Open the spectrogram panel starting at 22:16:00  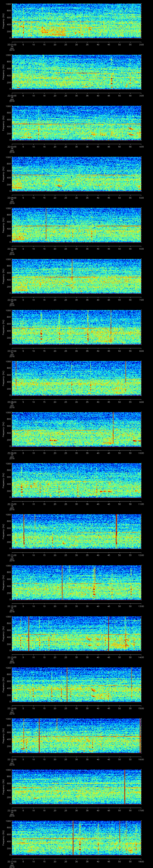pyautogui.click(x=76, y=787)
